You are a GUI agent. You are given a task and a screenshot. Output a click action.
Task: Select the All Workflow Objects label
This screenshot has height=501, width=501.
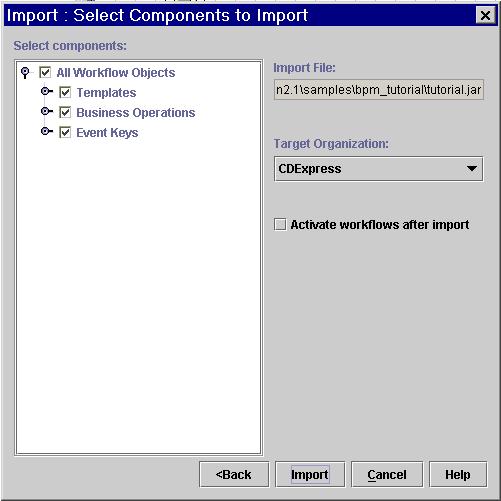pos(116,73)
